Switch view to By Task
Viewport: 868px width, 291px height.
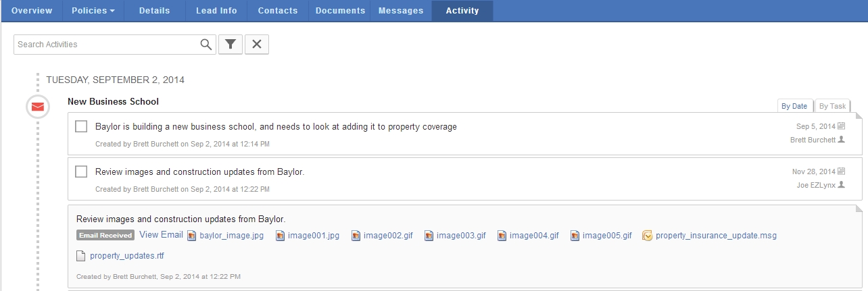click(832, 106)
